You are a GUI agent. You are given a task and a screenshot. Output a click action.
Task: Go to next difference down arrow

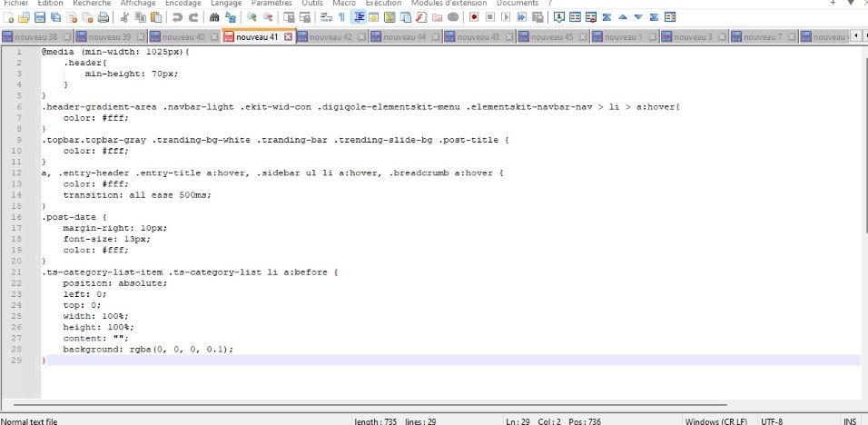coord(638,17)
